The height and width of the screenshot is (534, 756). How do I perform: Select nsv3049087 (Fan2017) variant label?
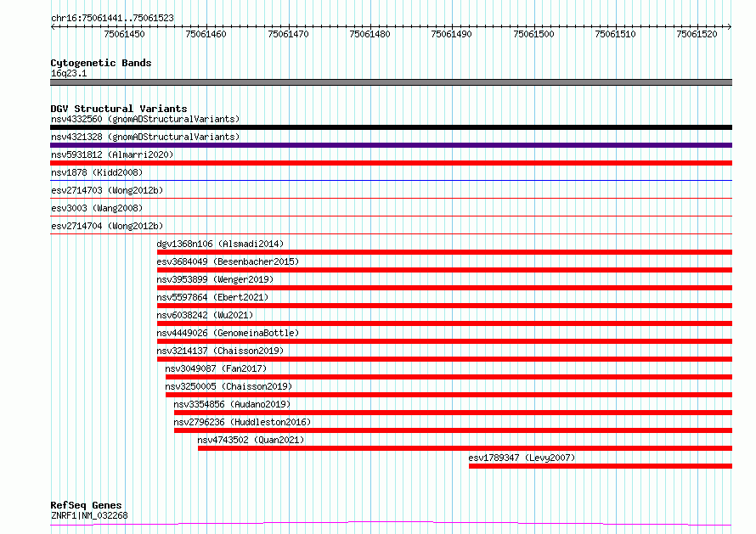(216, 368)
